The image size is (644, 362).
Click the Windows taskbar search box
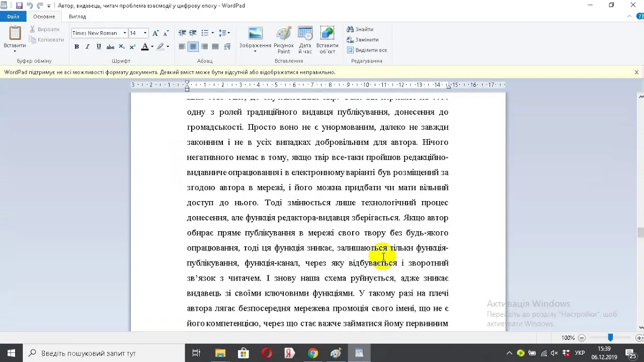pyautogui.click(x=103, y=353)
